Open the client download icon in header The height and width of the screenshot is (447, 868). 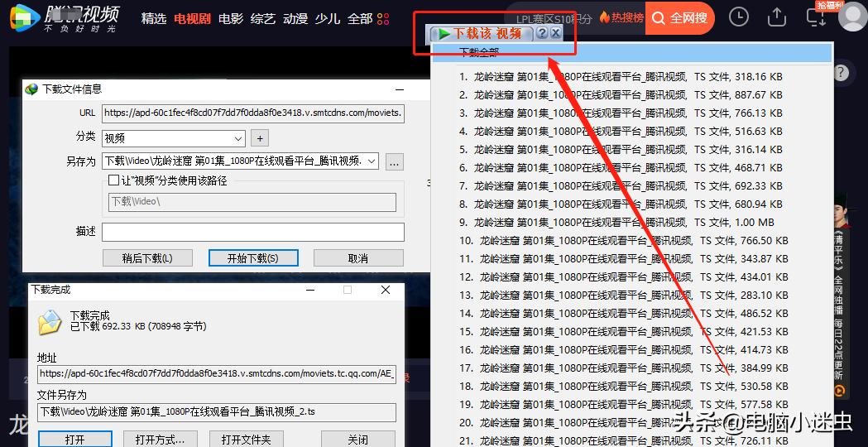coord(817,17)
